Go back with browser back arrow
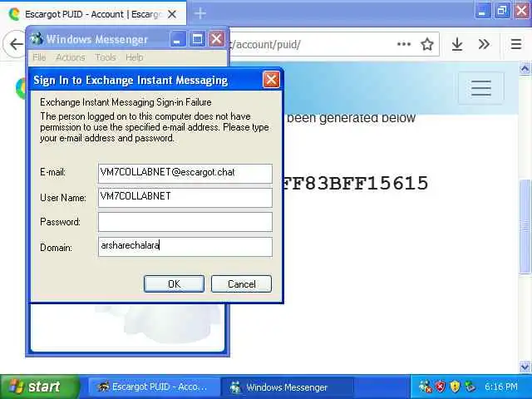 tap(16, 44)
